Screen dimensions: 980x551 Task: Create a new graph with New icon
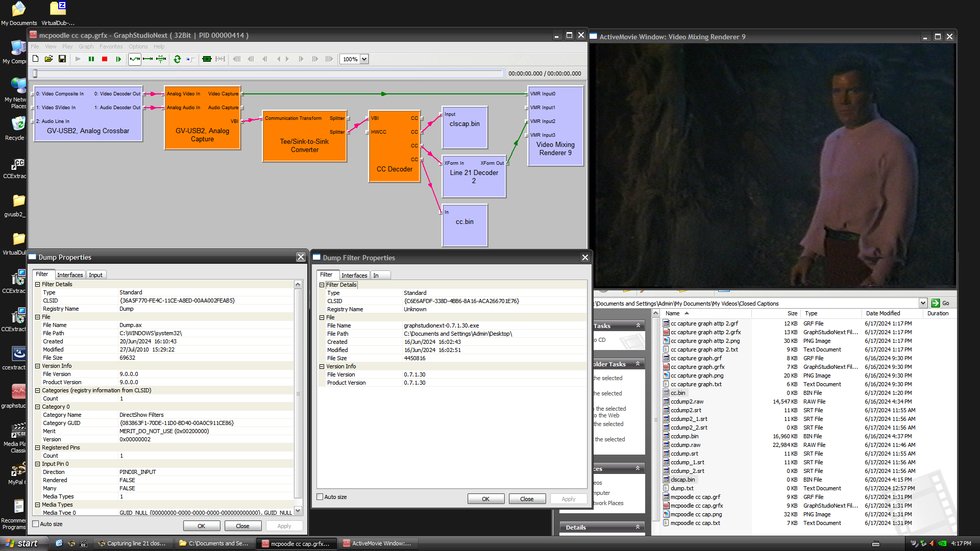[35, 59]
